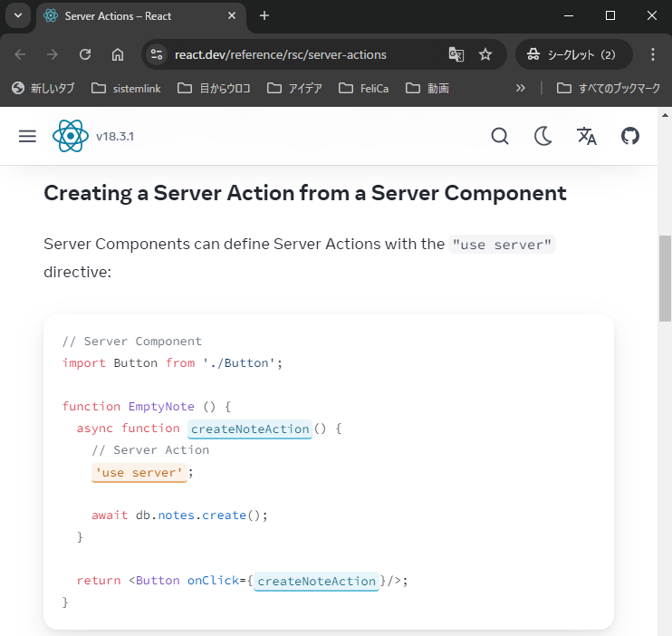The image size is (672, 636).
Task: Go forward to the next page
Action: pos(53,54)
